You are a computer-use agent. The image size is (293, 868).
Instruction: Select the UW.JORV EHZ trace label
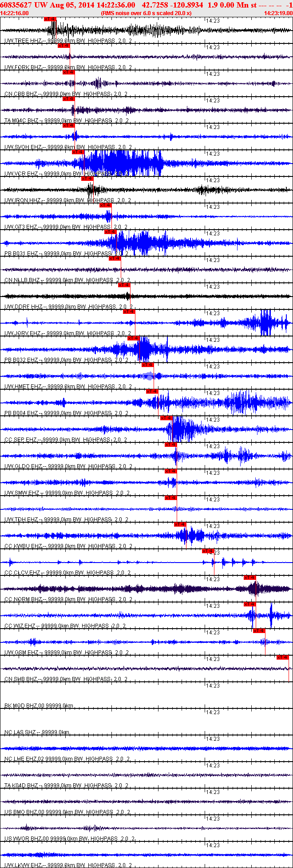click(x=67, y=333)
